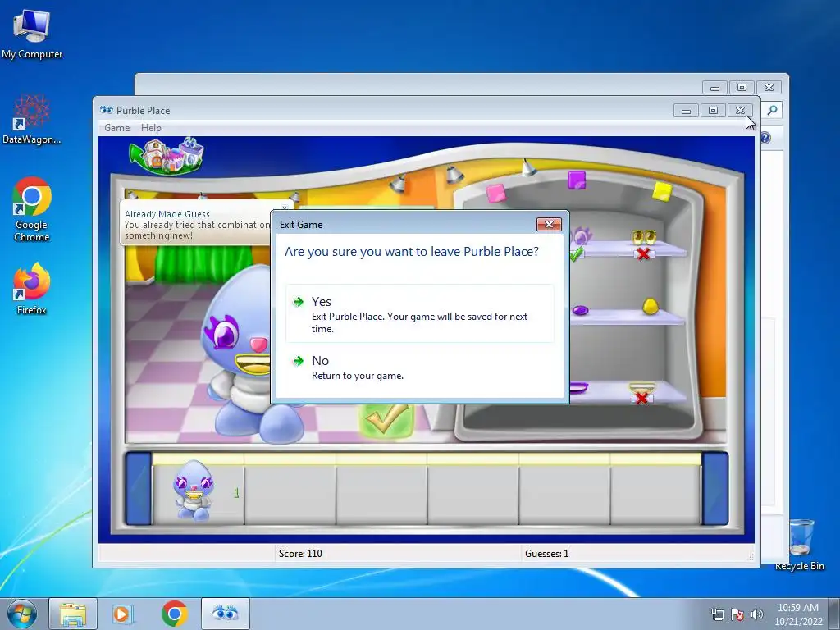Close the Purble Place window
This screenshot has width=840, height=630.
click(x=740, y=111)
